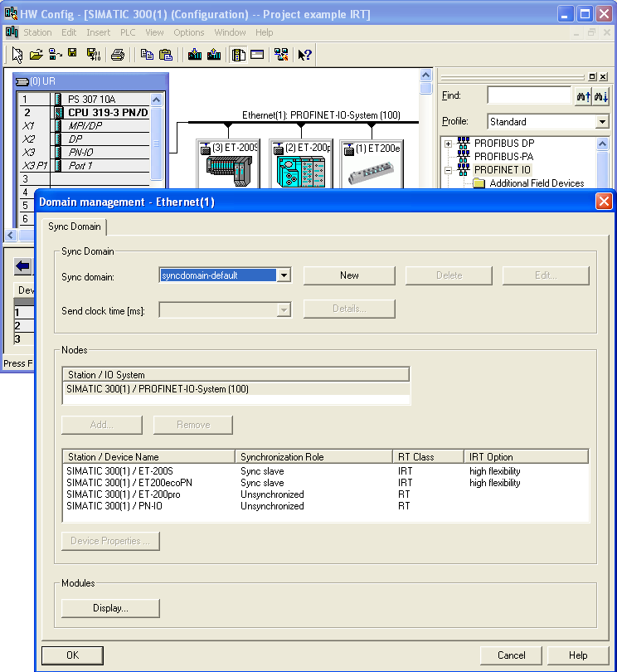Click the Display... modules button
Image resolution: width=617 pixels, height=672 pixels.
[x=110, y=608]
